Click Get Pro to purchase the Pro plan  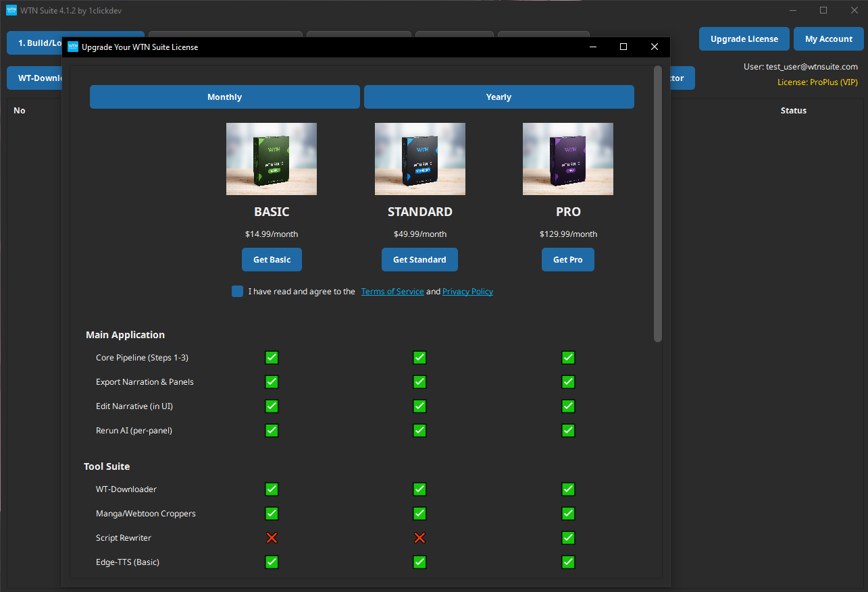[x=567, y=259]
